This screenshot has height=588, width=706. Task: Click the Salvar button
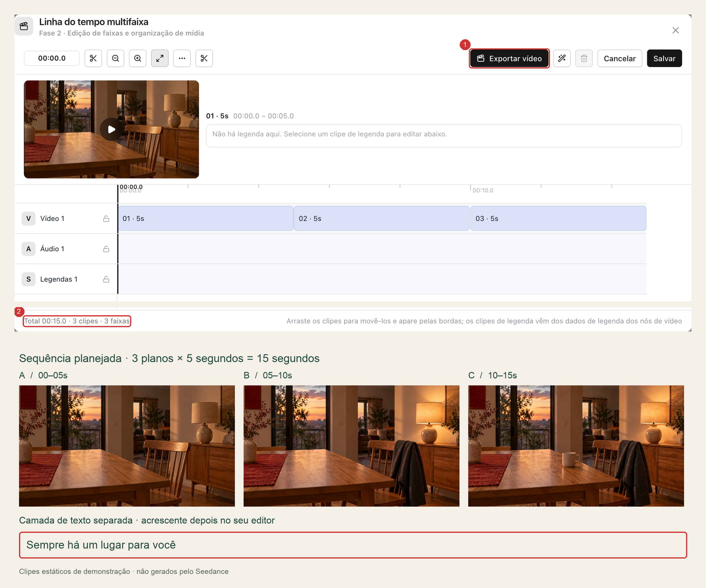tap(664, 59)
